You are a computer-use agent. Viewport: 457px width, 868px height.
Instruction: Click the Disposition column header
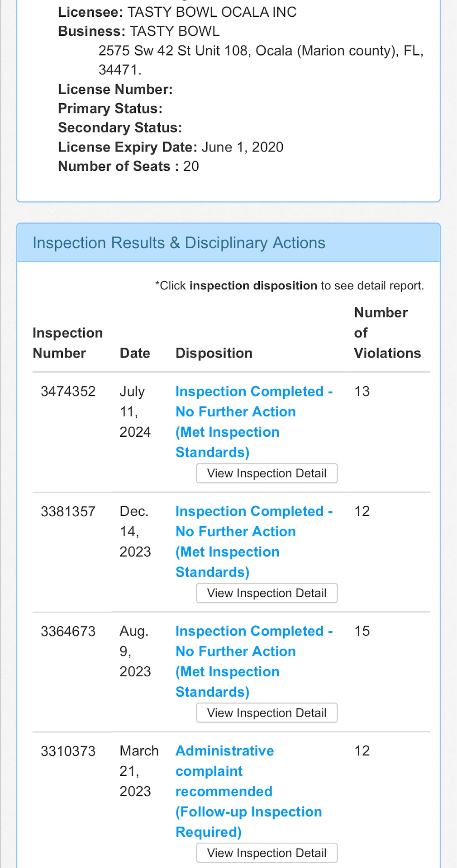[x=214, y=353]
